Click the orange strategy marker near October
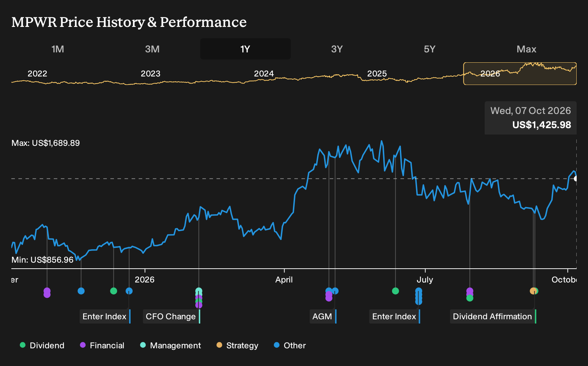 pyautogui.click(x=533, y=291)
